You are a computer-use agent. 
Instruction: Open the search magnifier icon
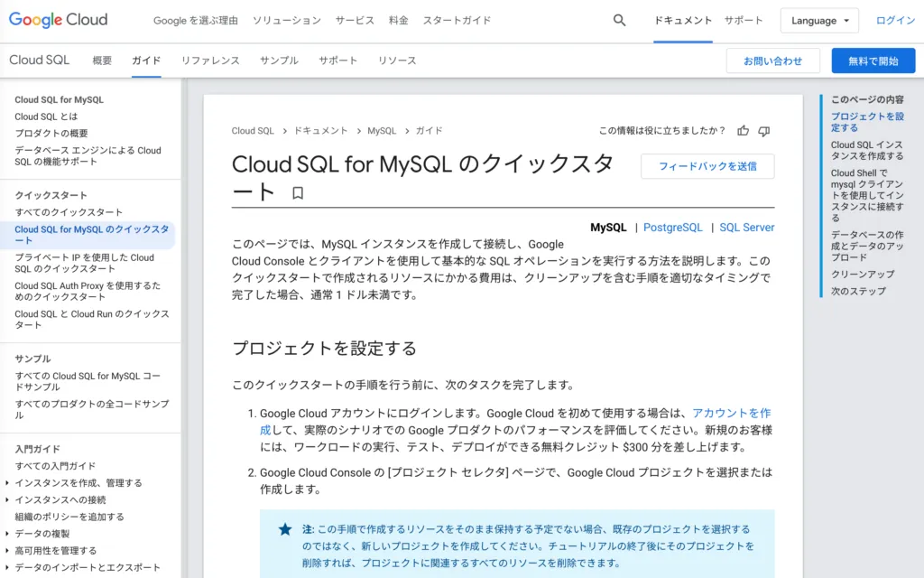pos(619,20)
